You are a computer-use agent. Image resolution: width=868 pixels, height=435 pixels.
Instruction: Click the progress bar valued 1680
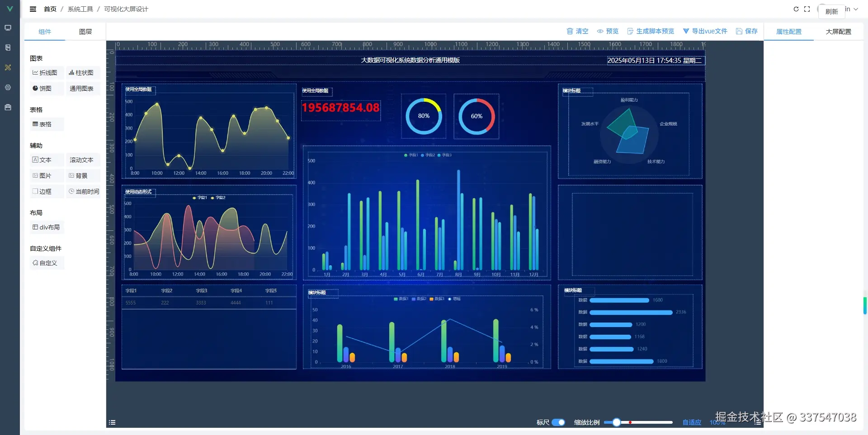click(619, 300)
